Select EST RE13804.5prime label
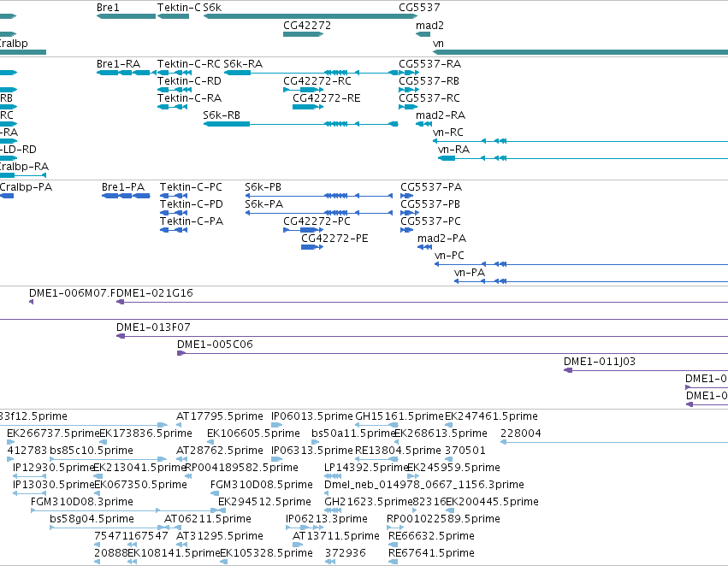Viewport: 728px width, 566px height. click(x=398, y=451)
